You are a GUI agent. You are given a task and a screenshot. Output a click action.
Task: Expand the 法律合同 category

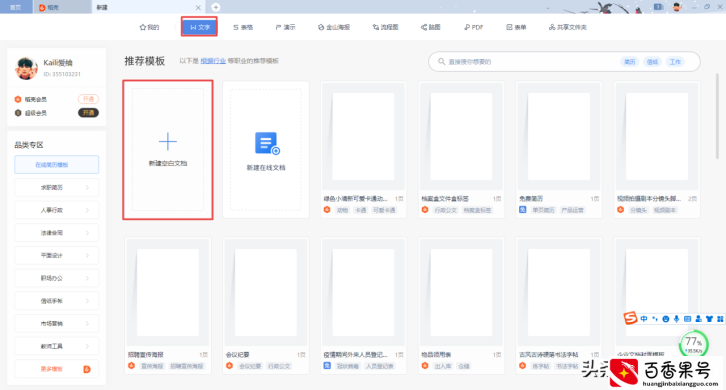(x=56, y=233)
